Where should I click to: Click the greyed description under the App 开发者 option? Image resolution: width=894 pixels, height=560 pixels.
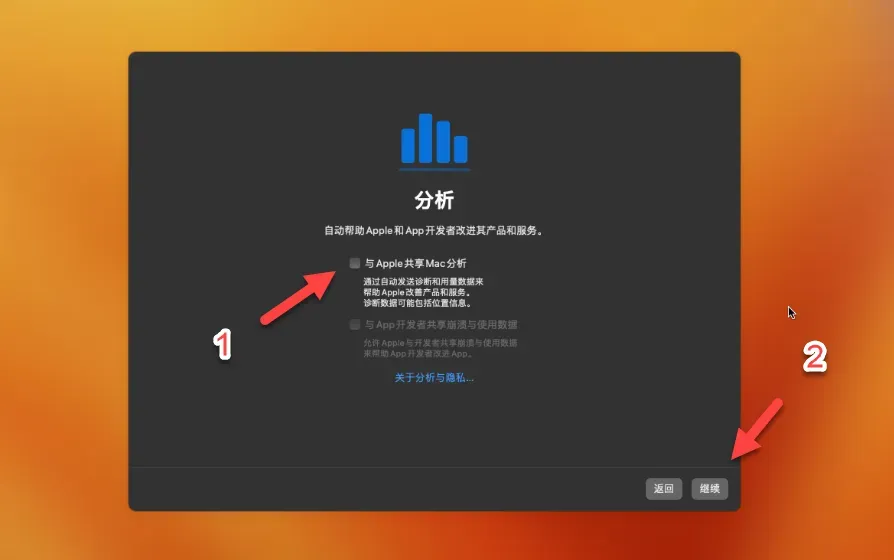tap(440, 348)
